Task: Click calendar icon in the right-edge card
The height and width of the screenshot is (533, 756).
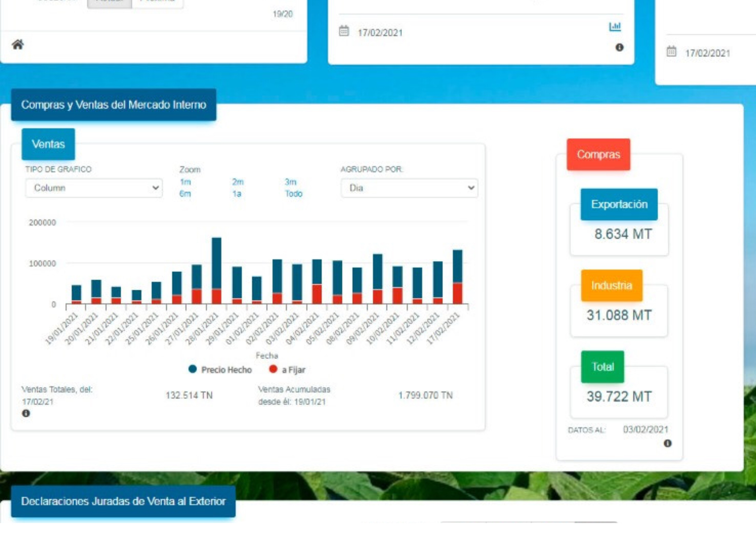Action: click(x=671, y=51)
